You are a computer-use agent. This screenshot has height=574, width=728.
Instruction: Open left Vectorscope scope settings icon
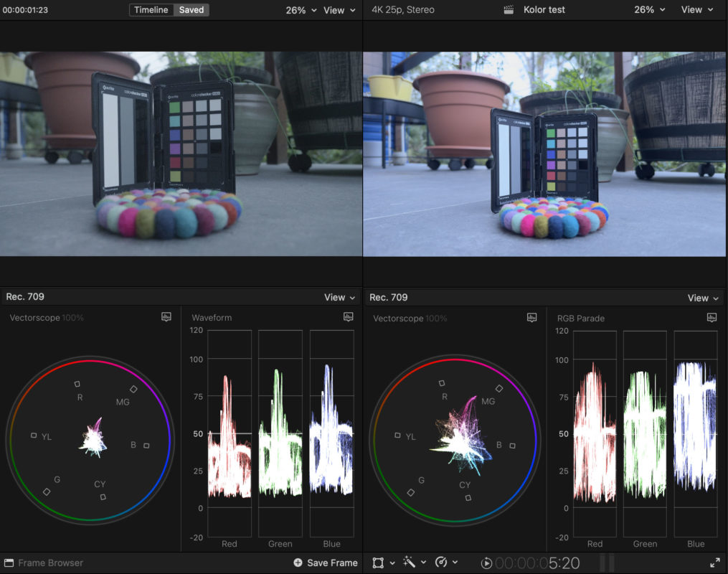pyautogui.click(x=166, y=316)
